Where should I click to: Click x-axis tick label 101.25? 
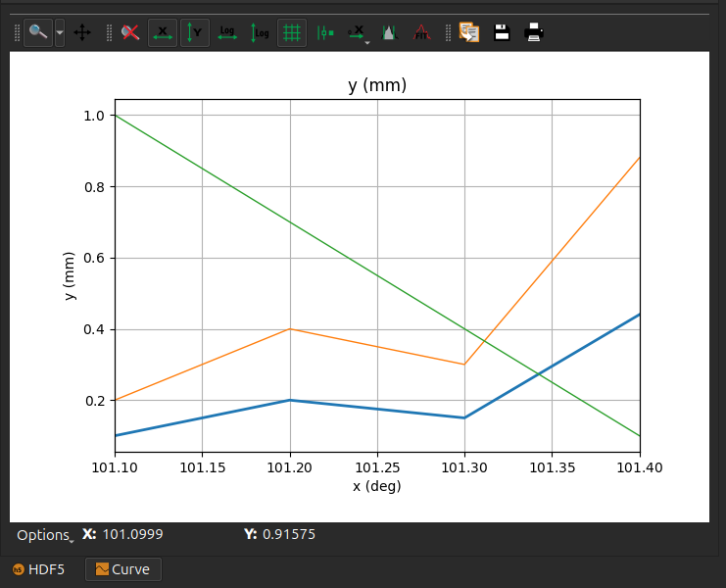pos(377,467)
